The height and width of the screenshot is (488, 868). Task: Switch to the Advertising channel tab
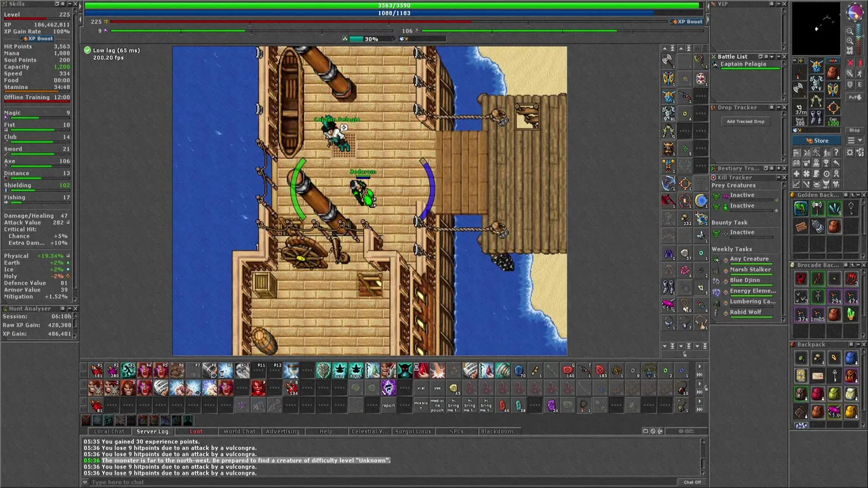tap(283, 431)
